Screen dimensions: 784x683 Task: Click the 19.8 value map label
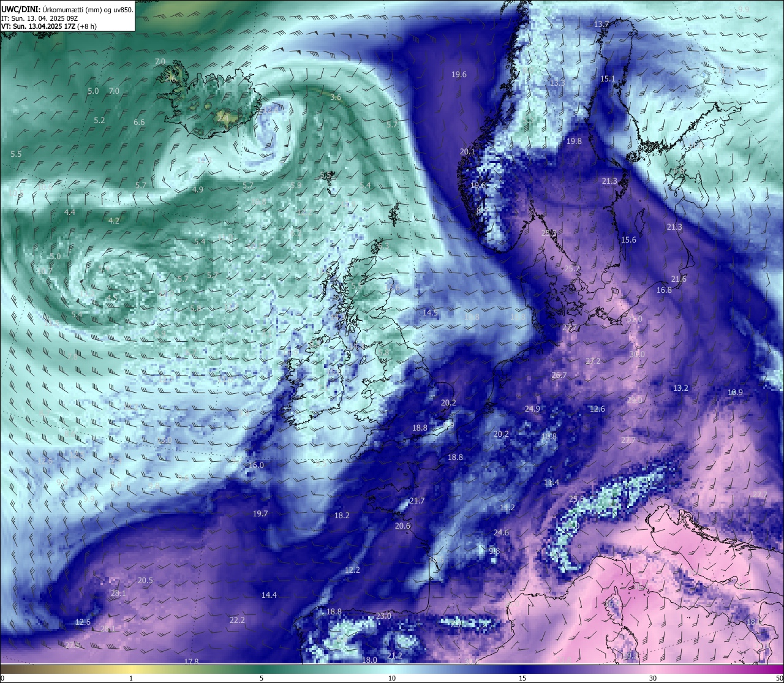(574, 142)
